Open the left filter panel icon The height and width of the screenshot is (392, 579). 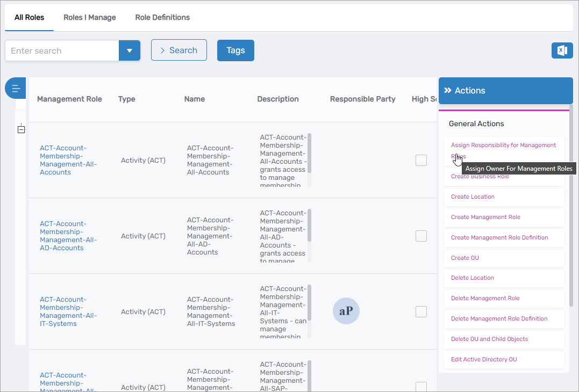pyautogui.click(x=16, y=88)
